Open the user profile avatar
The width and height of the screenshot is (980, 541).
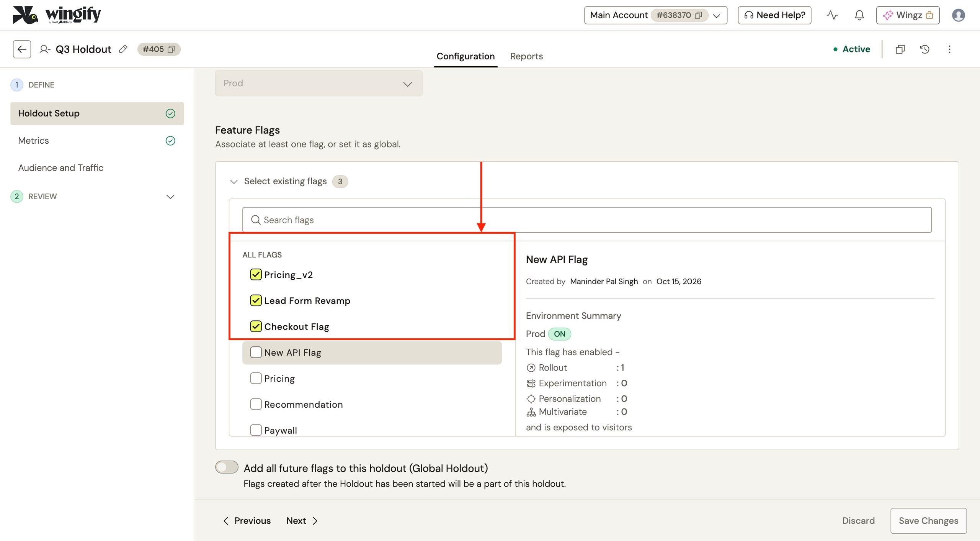959,15
